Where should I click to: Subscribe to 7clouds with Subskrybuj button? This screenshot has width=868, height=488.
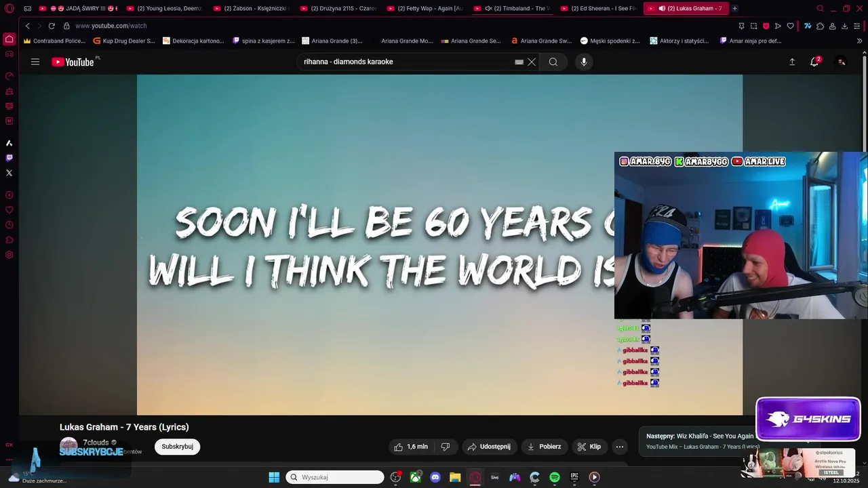pyautogui.click(x=178, y=447)
